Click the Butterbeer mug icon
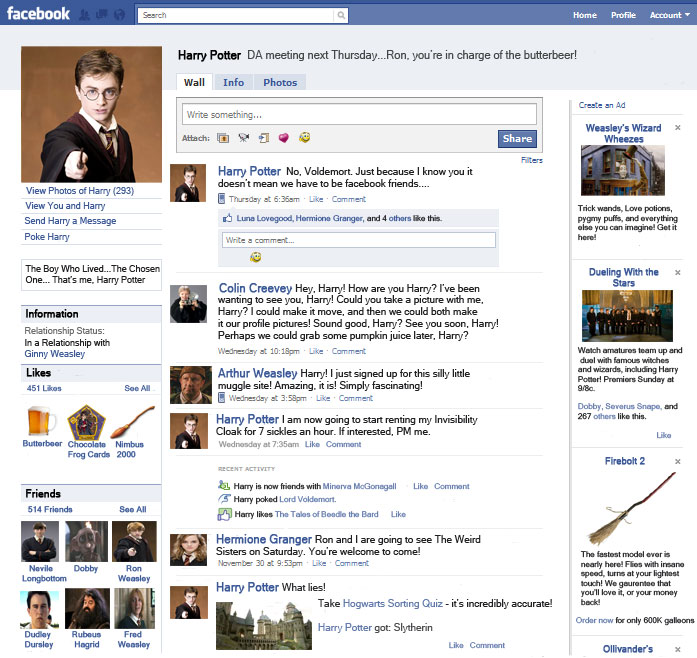697x658 pixels. (41, 421)
